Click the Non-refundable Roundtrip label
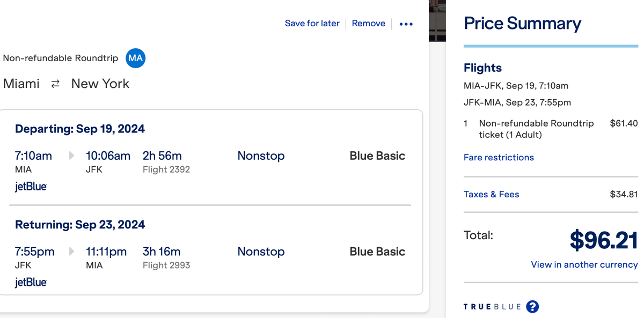 pos(61,58)
